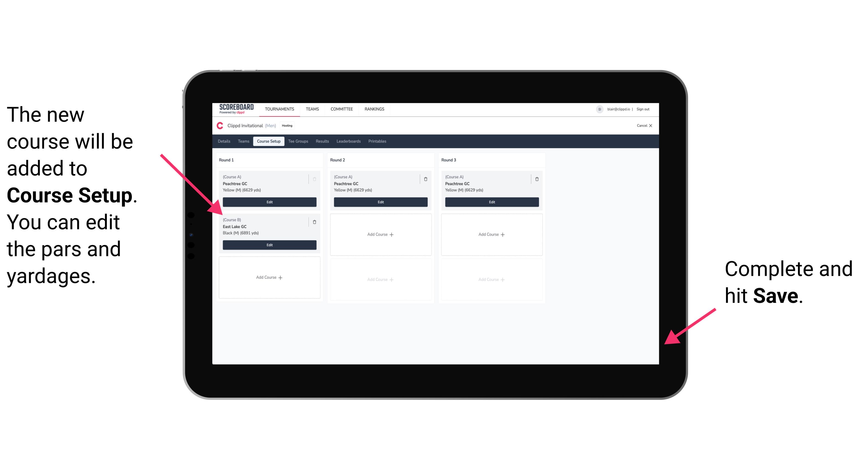Click Edit button for Peachtree GC Round 1
The image size is (868, 467).
tap(269, 202)
